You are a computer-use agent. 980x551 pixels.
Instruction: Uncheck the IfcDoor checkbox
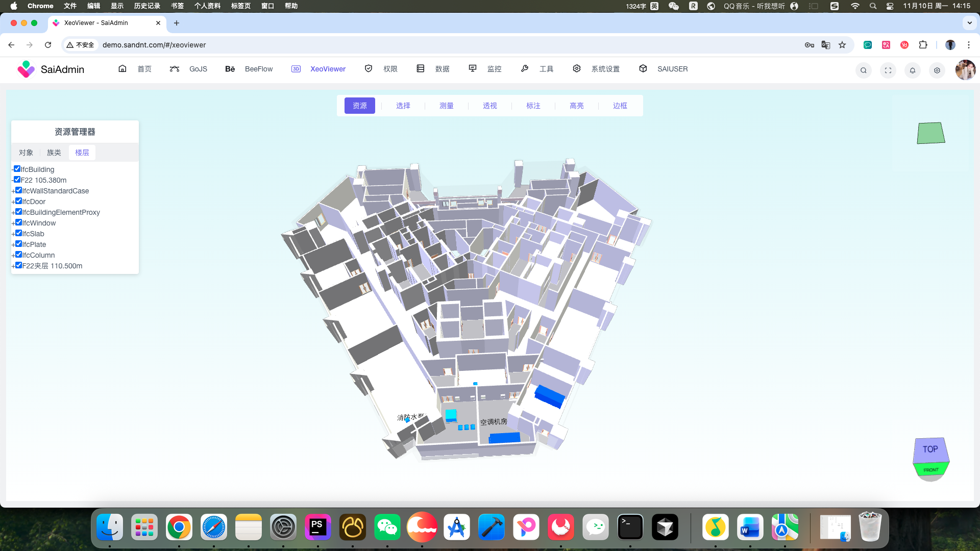point(17,201)
